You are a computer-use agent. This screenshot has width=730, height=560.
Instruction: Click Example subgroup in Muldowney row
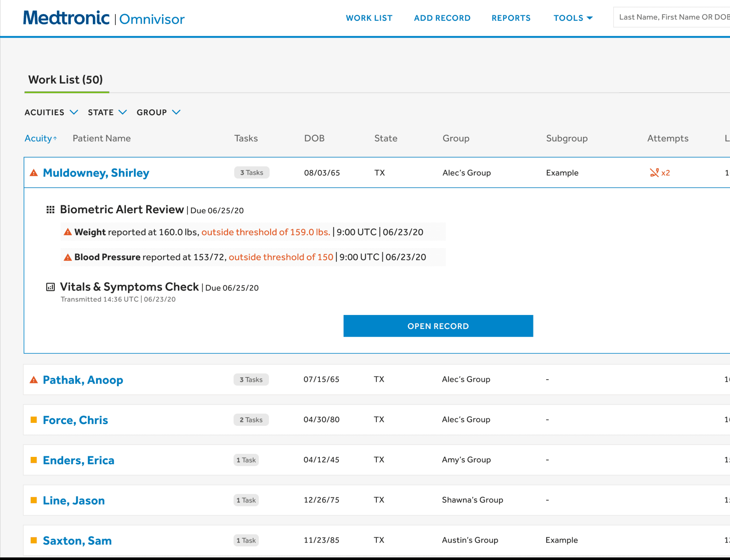pyautogui.click(x=562, y=173)
